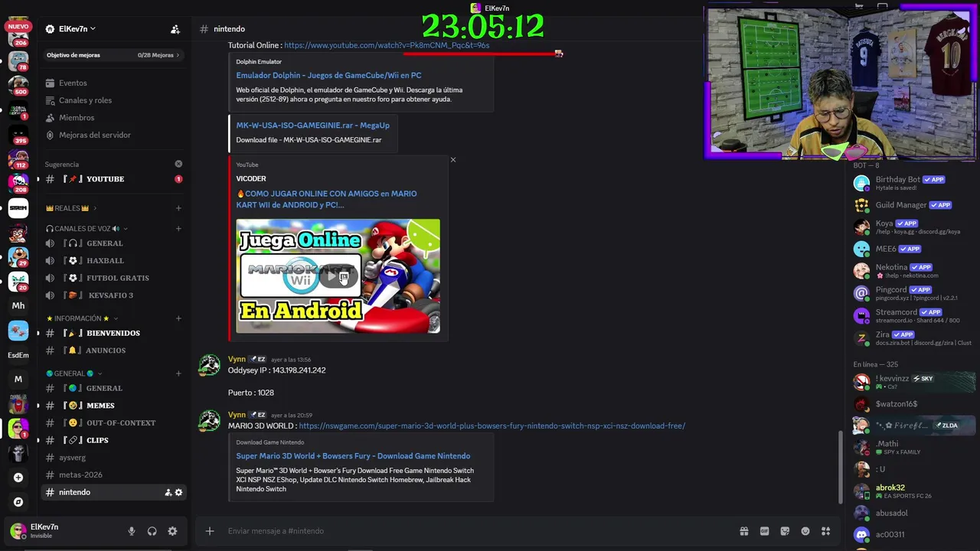Open the sticker picker
Screen dimensions: 980x551
[785, 531]
